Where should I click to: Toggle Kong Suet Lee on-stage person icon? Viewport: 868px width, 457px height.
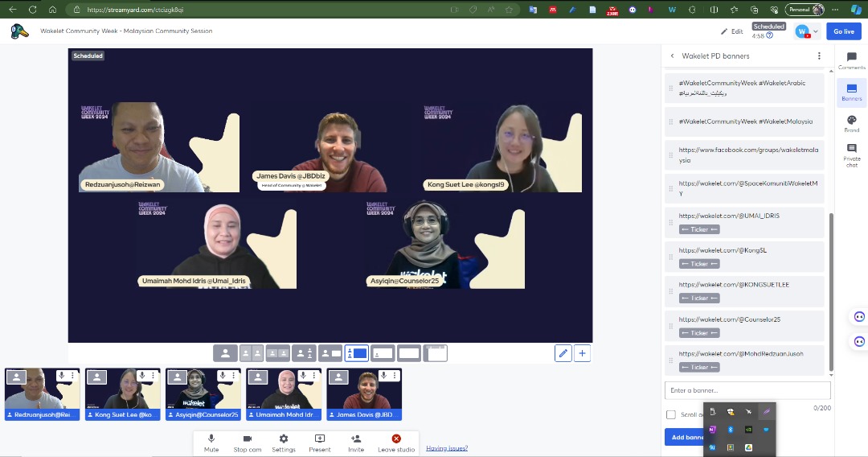[96, 377]
